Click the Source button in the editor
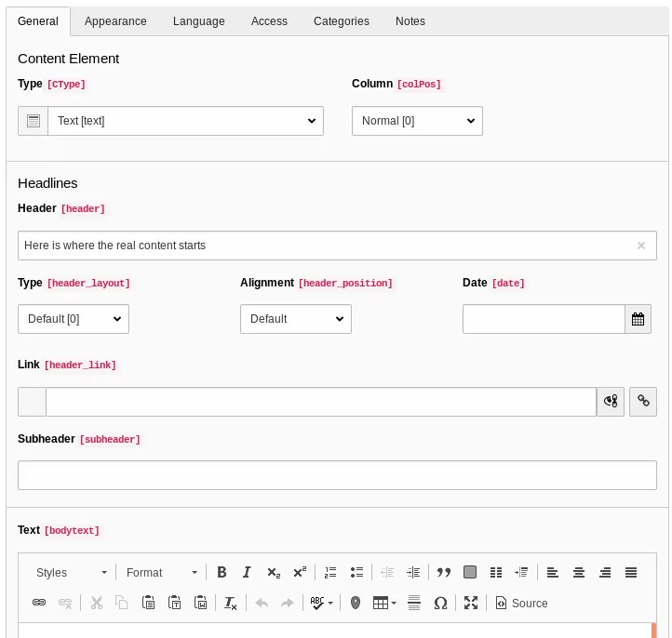Viewport: 672px width, 638px height. coord(521,604)
